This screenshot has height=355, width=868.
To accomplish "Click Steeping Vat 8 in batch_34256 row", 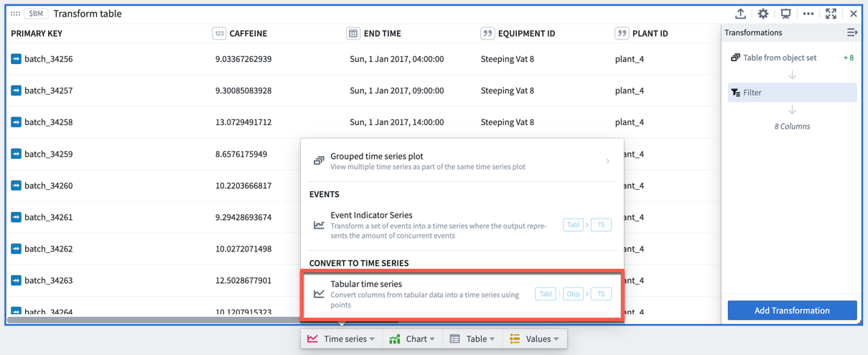I will click(x=508, y=59).
